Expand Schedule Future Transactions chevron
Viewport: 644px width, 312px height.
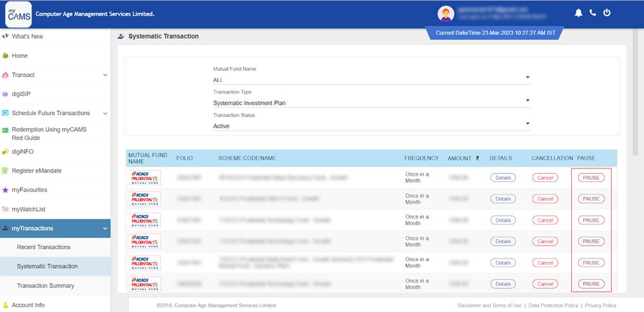(x=105, y=113)
